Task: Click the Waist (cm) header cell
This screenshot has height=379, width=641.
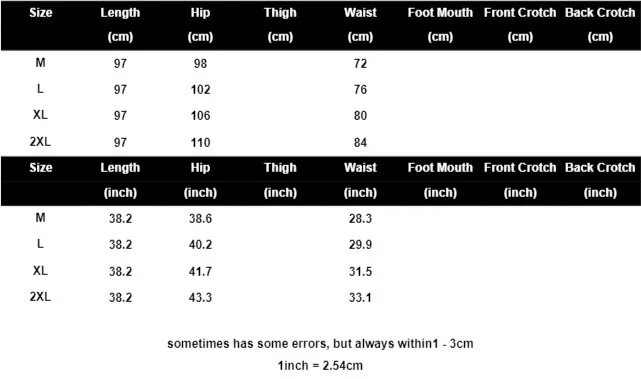Action: (360, 25)
